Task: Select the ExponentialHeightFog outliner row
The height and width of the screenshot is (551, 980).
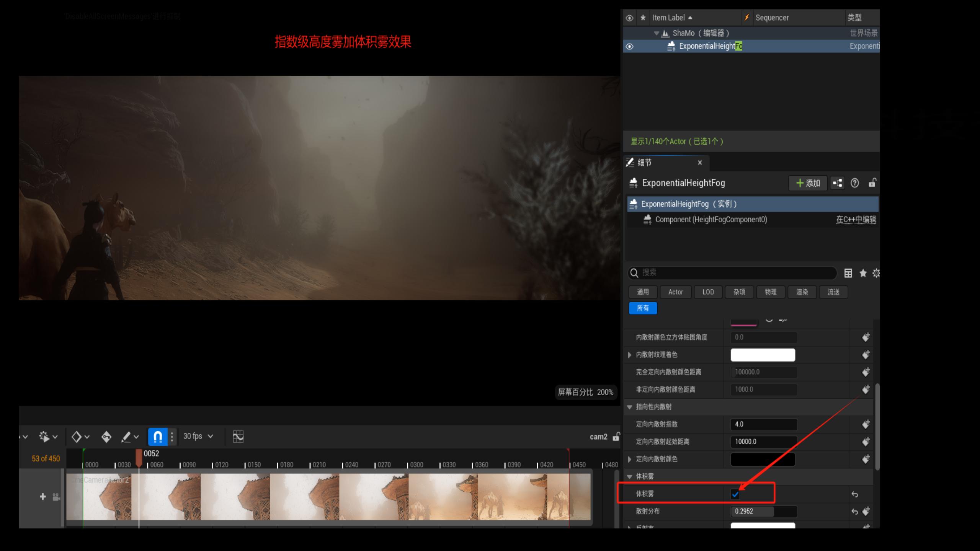Action: [x=751, y=46]
